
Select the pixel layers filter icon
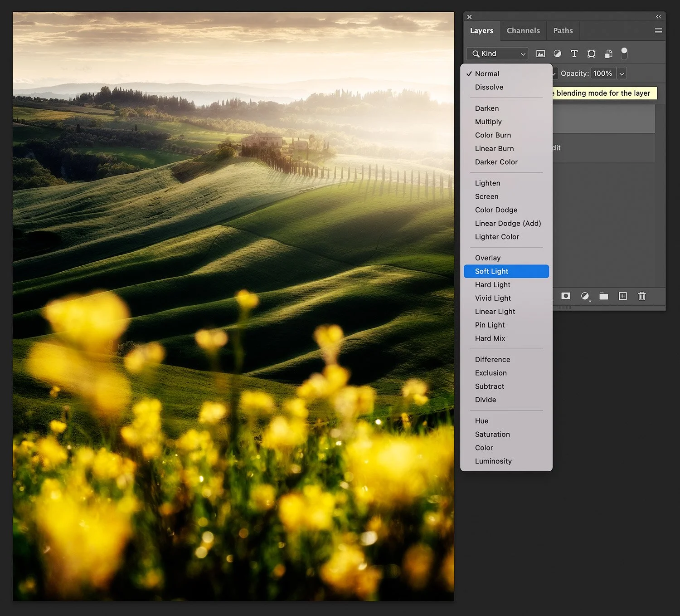pyautogui.click(x=540, y=54)
